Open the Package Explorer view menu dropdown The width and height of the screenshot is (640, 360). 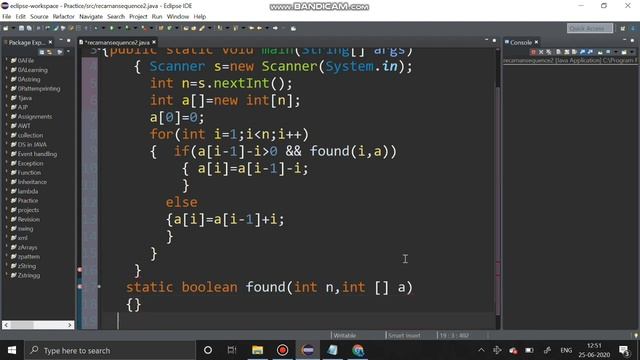(x=68, y=52)
